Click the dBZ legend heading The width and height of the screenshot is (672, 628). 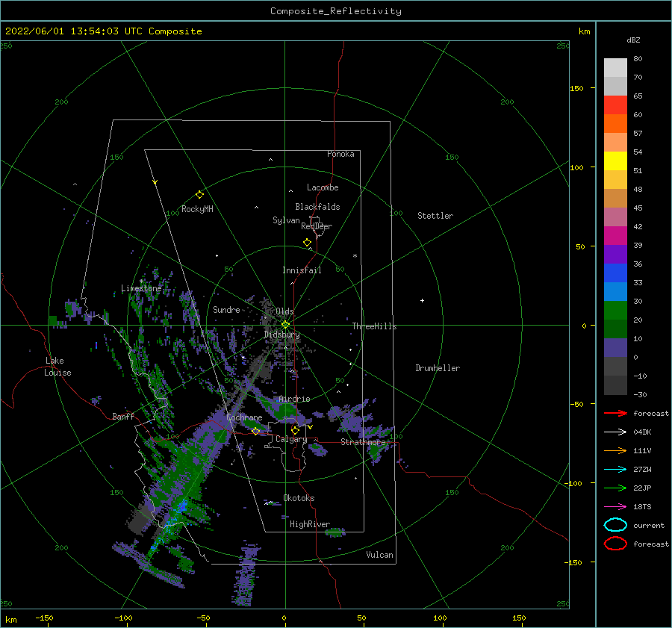tap(633, 40)
